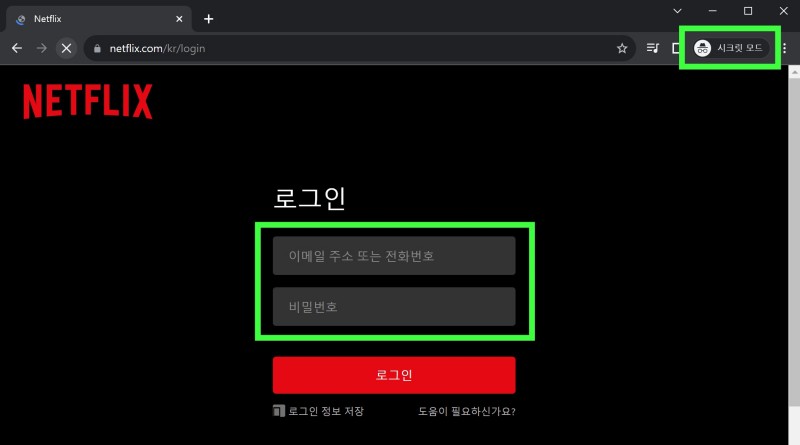Click the forward navigation arrow
The image size is (800, 445).
[x=41, y=48]
